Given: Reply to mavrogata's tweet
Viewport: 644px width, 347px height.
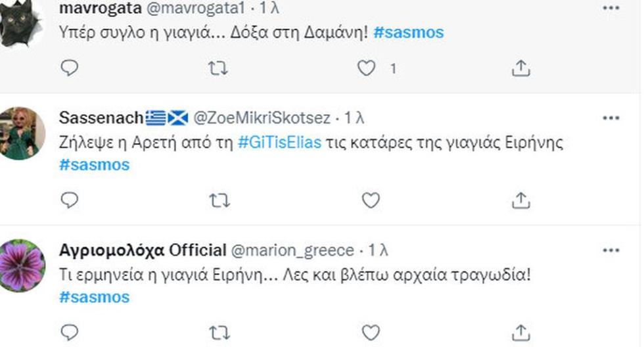Looking at the screenshot, I should click(69, 68).
